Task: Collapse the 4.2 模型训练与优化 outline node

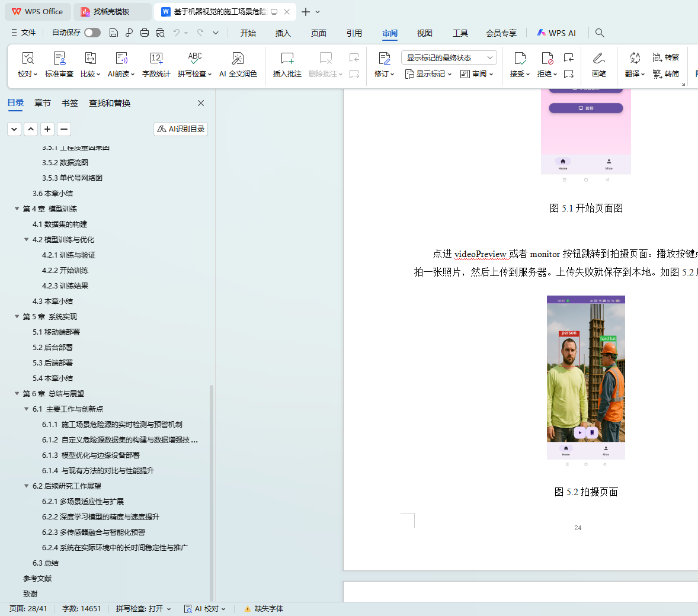Action: point(26,239)
